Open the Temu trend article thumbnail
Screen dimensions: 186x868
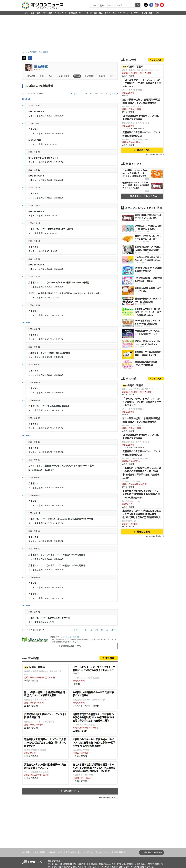[157, 174]
